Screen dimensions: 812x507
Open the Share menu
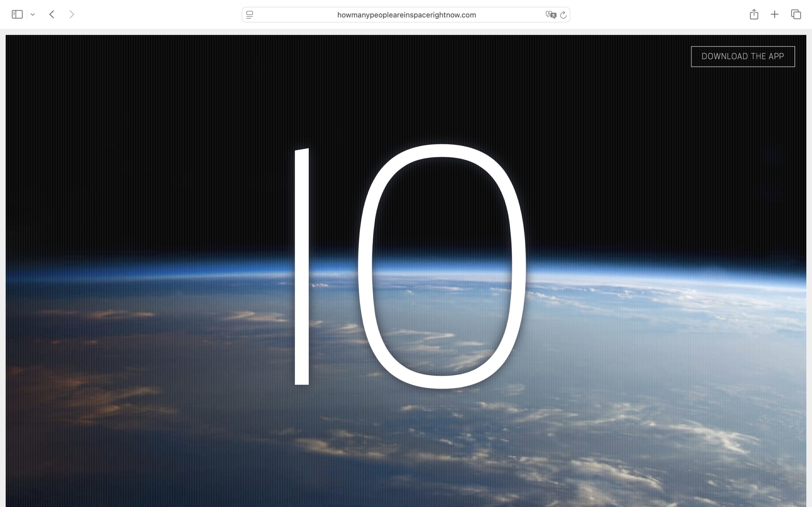point(754,15)
